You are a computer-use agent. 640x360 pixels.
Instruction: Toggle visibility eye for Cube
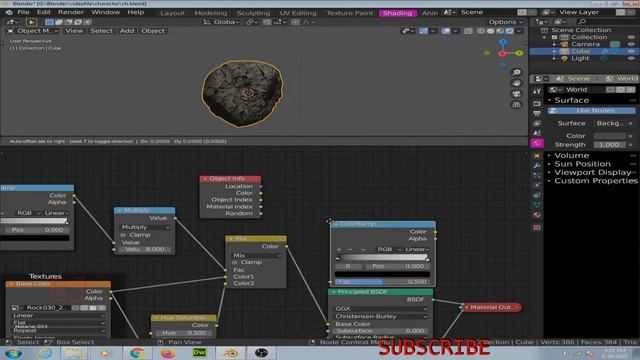pos(631,51)
